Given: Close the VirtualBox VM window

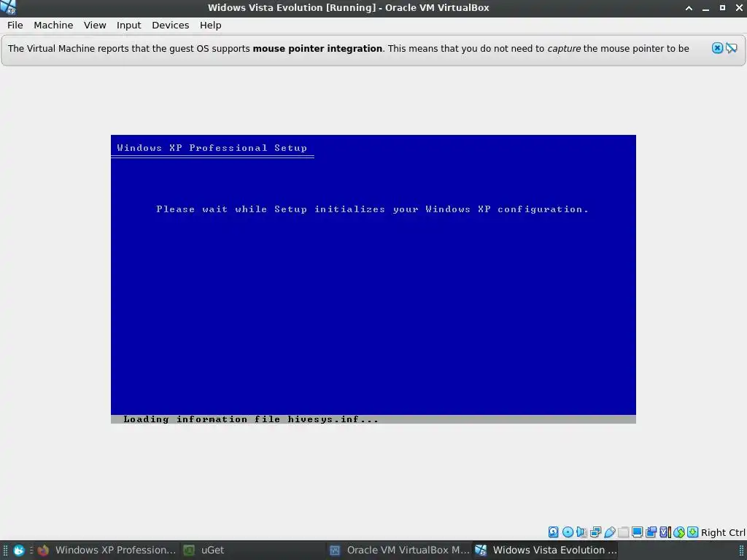Looking at the screenshot, I should click(739, 7).
